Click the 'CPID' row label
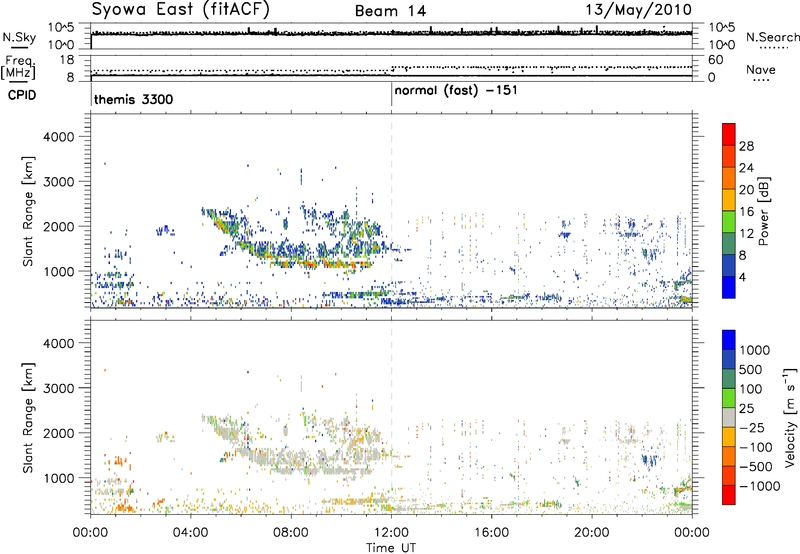 click(x=22, y=95)
